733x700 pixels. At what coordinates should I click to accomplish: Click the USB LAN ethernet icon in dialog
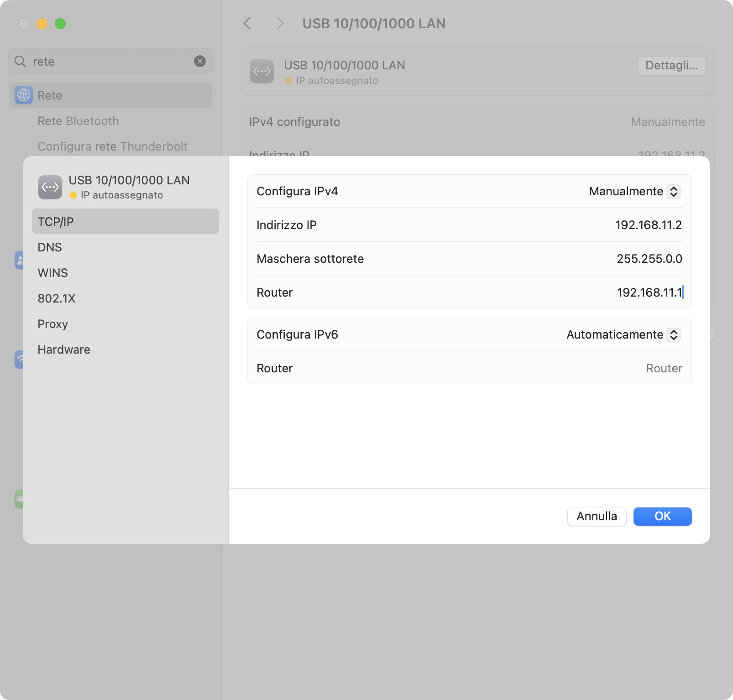coord(50,187)
